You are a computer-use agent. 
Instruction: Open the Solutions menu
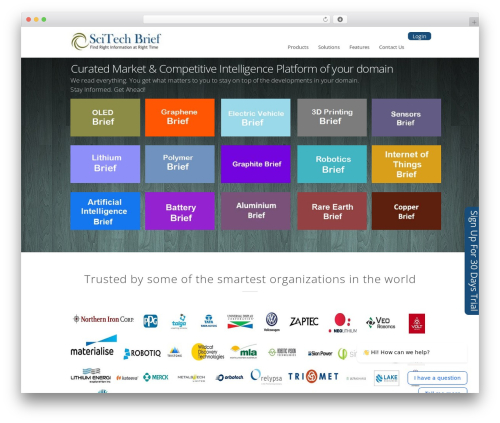point(329,47)
